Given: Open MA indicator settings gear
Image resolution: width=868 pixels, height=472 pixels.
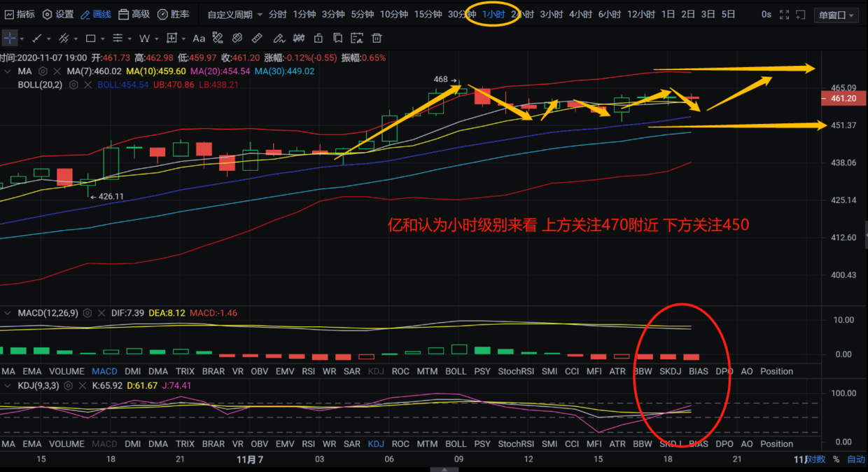Looking at the screenshot, I should pos(43,71).
